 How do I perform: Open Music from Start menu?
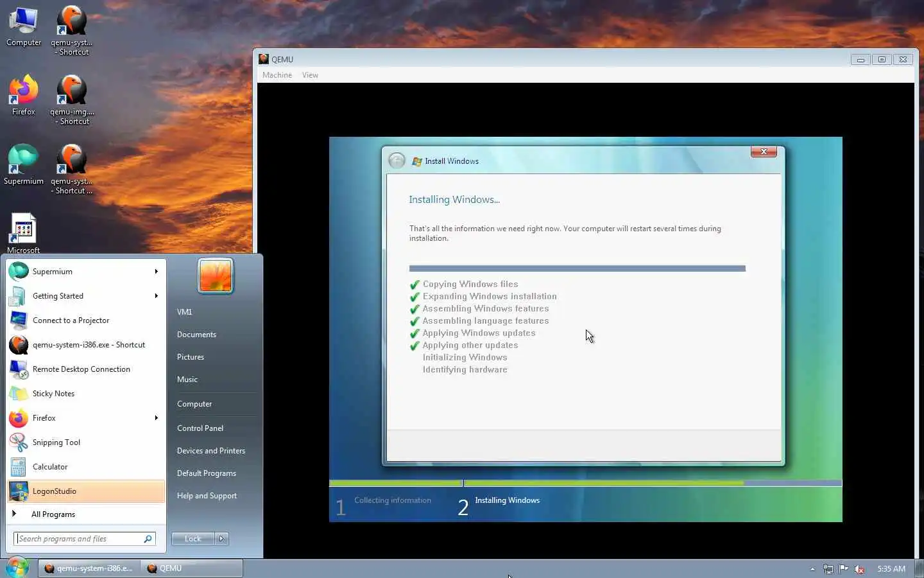(187, 380)
